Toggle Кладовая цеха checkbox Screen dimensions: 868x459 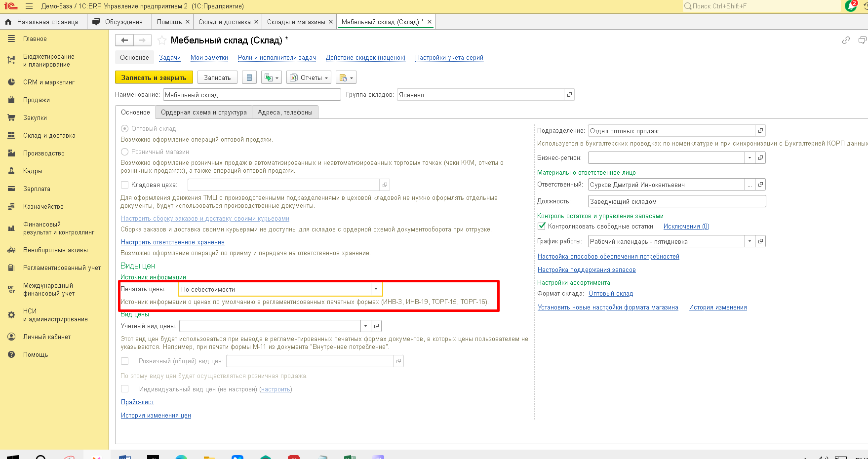(125, 185)
